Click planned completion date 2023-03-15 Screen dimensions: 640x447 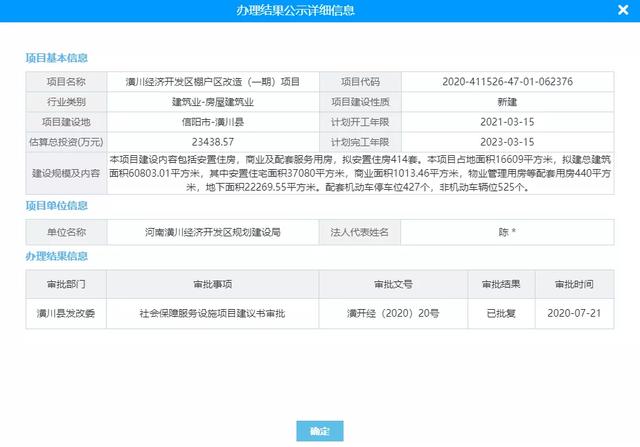click(507, 142)
